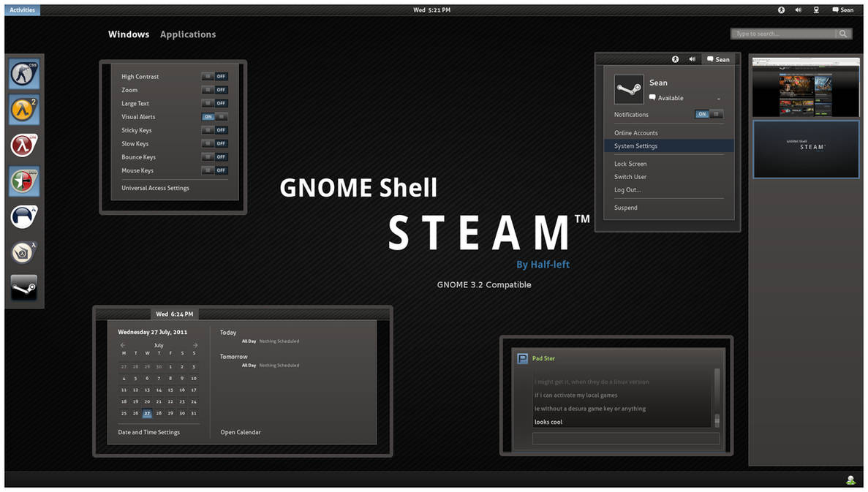Expand the Available status dropdown

[719, 99]
